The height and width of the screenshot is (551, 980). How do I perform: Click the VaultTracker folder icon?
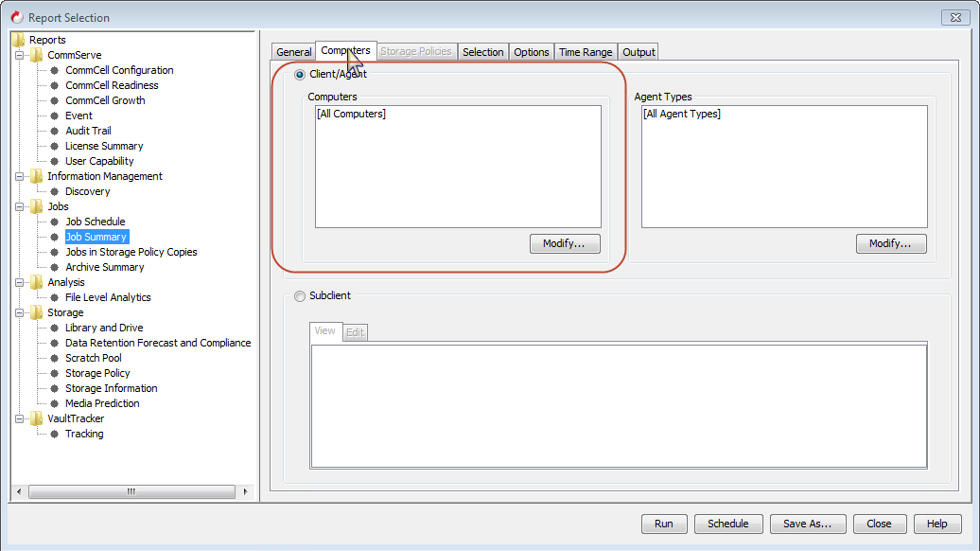37,418
